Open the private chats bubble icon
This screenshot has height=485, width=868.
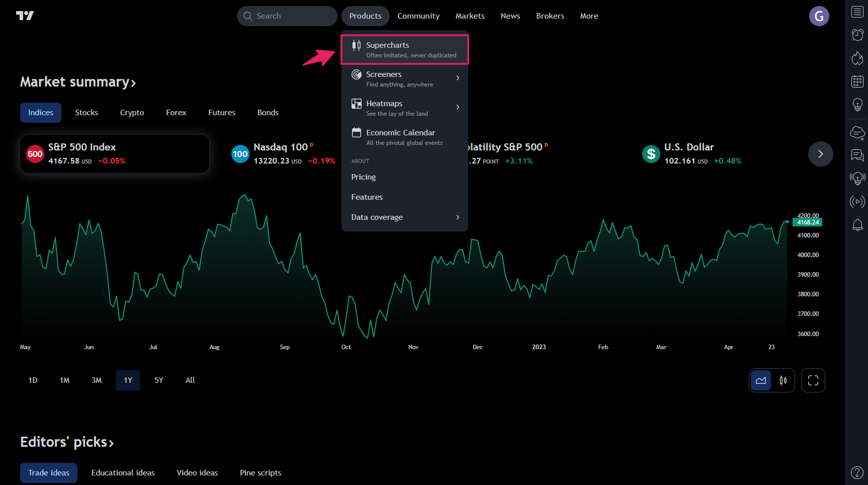(x=857, y=155)
